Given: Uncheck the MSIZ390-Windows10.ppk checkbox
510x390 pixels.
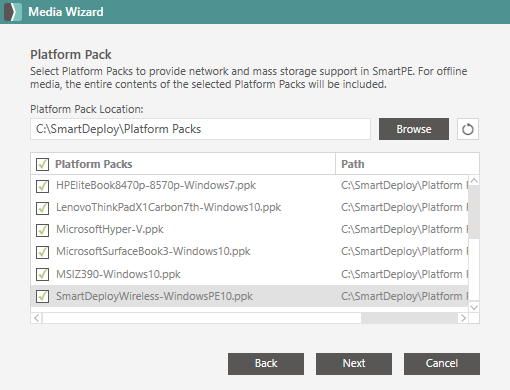Looking at the screenshot, I should point(42,274).
